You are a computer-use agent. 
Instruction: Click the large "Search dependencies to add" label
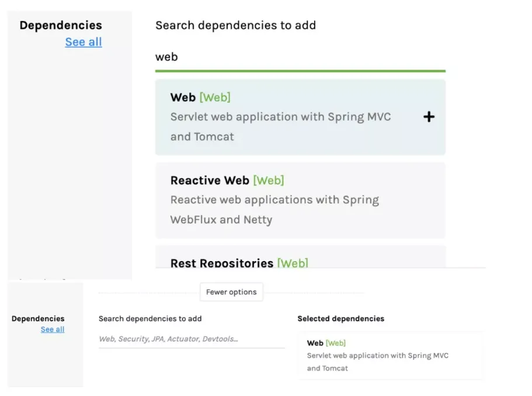(235, 26)
